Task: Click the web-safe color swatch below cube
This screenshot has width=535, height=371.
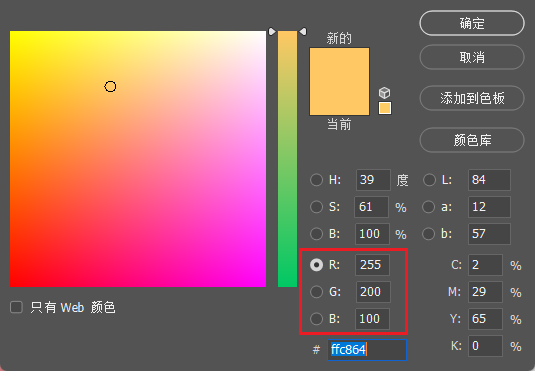Action: (385, 108)
